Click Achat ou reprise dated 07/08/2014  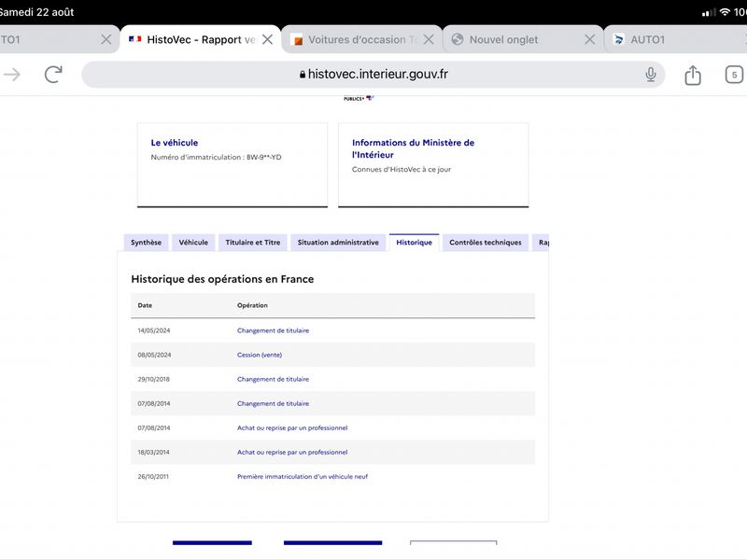pyautogui.click(x=292, y=427)
